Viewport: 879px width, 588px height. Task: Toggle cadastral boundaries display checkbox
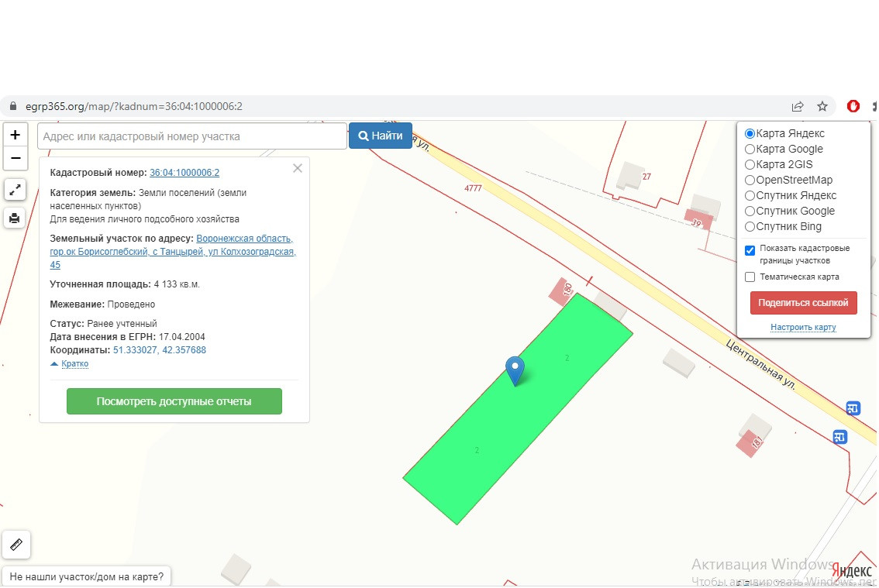750,250
